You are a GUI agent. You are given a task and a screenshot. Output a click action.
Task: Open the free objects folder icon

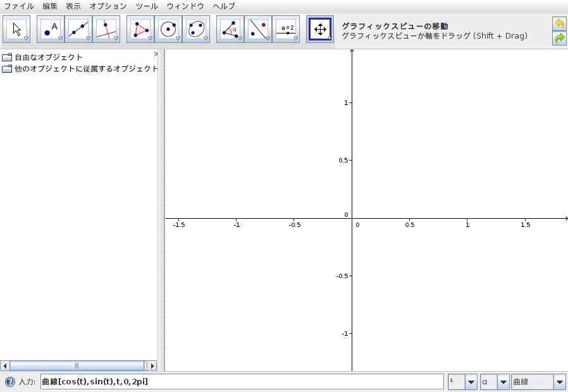(x=7, y=57)
